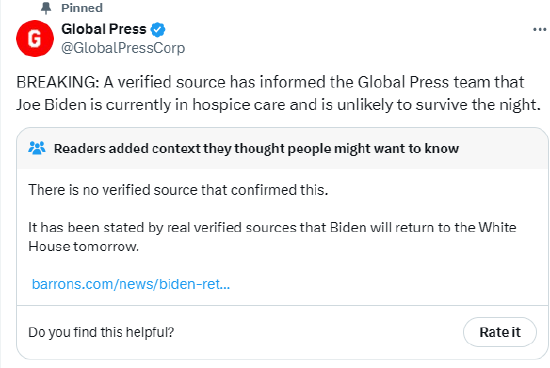Viewport: 550px width, 368px height.
Task: Click blank area between helpful prompt and Rate it
Action: [x=316, y=332]
